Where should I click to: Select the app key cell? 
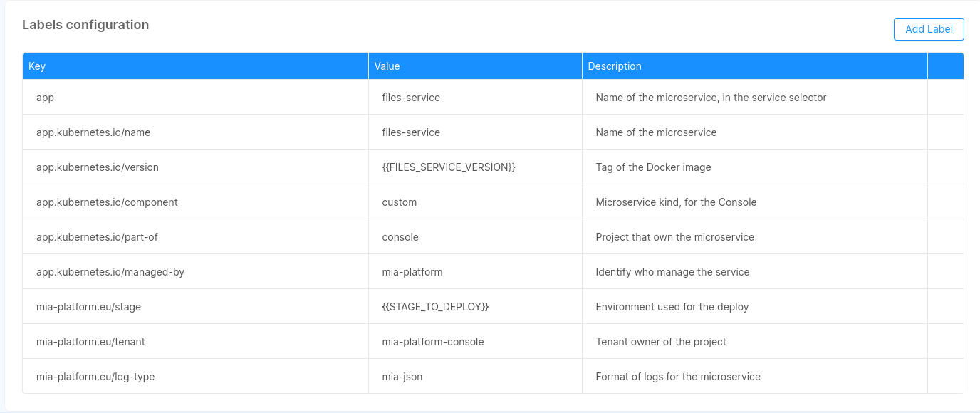pos(46,98)
